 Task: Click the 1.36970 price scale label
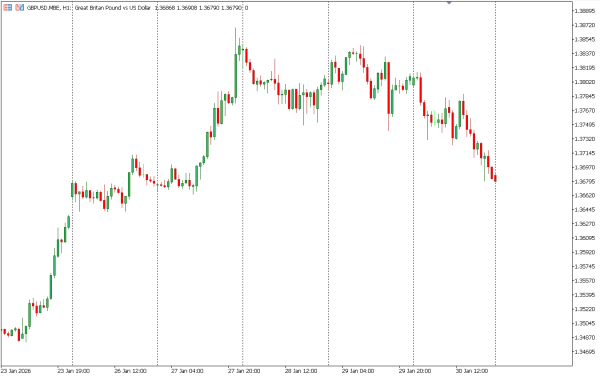click(585, 167)
